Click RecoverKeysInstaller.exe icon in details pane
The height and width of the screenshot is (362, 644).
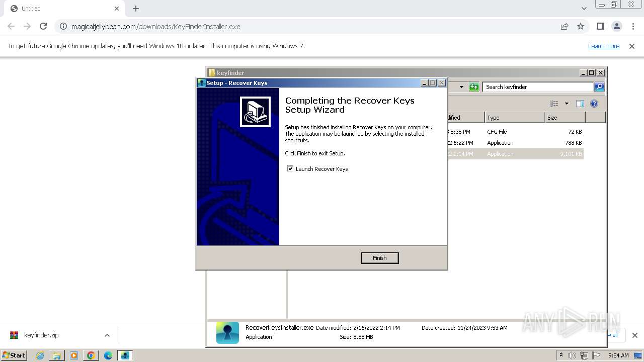pyautogui.click(x=227, y=333)
